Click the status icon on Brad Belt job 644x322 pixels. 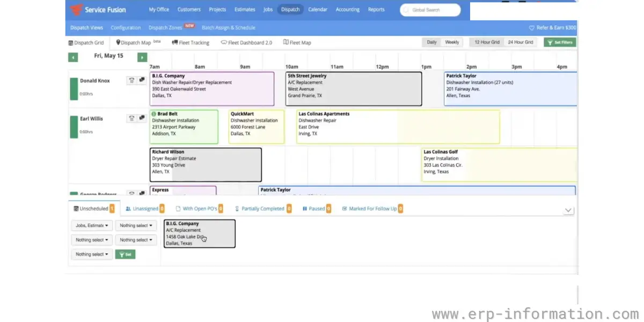click(154, 114)
